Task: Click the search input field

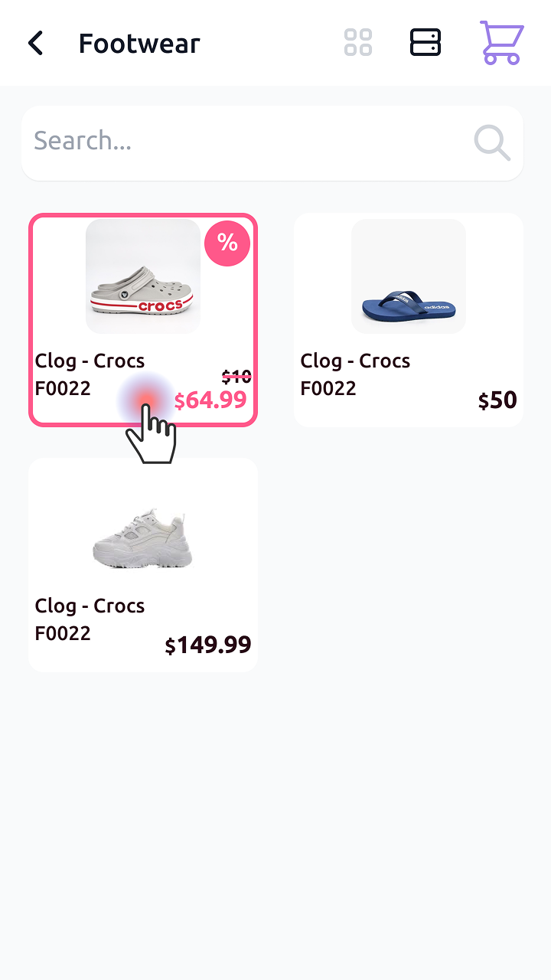Action: click(230, 142)
